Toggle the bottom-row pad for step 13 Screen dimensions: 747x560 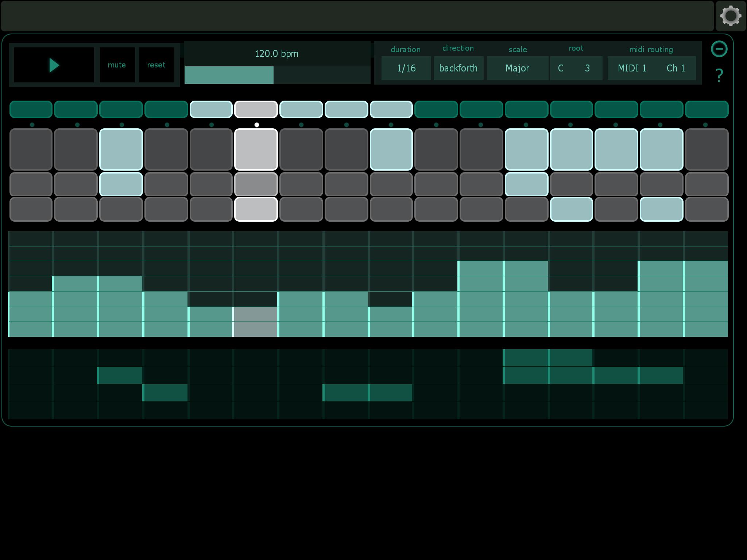click(571, 209)
